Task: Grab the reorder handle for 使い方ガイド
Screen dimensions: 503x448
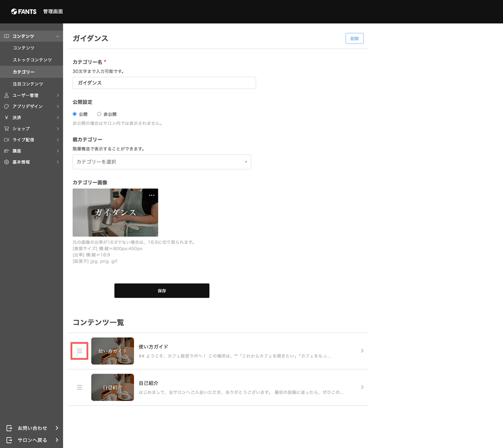Action: [x=80, y=351]
